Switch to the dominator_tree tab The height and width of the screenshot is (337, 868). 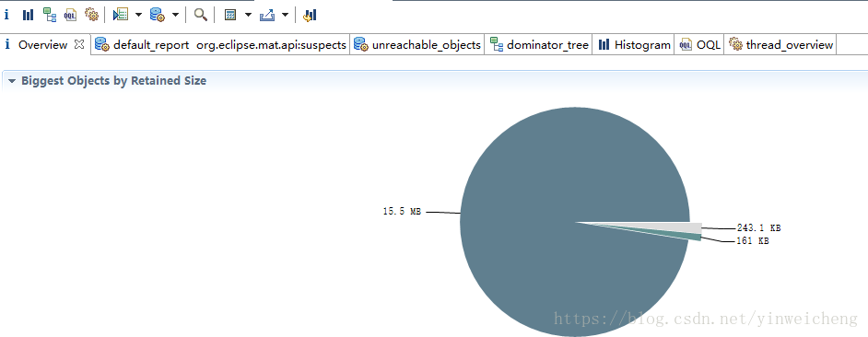tap(539, 45)
